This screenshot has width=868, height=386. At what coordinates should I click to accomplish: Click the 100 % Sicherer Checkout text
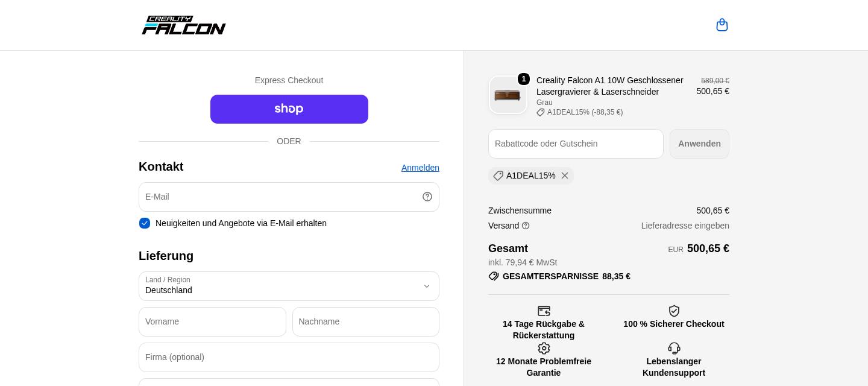pyautogui.click(x=674, y=324)
